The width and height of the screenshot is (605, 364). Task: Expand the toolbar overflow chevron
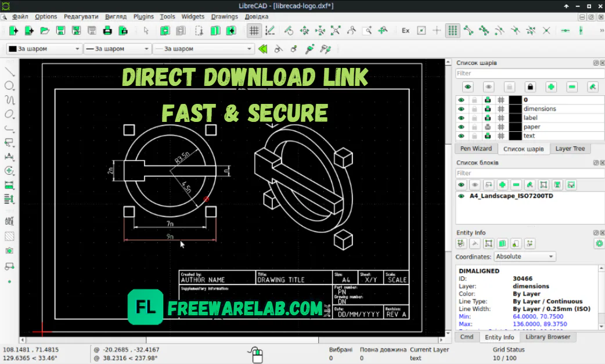(x=602, y=30)
